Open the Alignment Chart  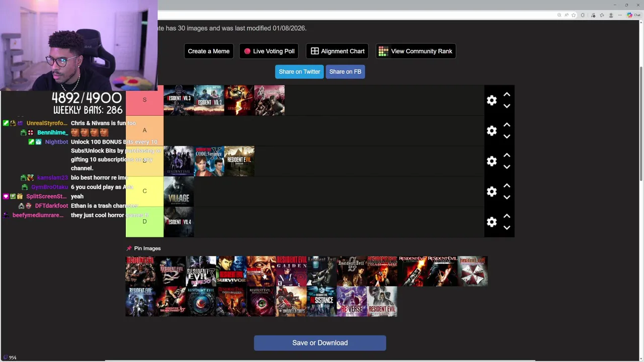(x=337, y=51)
